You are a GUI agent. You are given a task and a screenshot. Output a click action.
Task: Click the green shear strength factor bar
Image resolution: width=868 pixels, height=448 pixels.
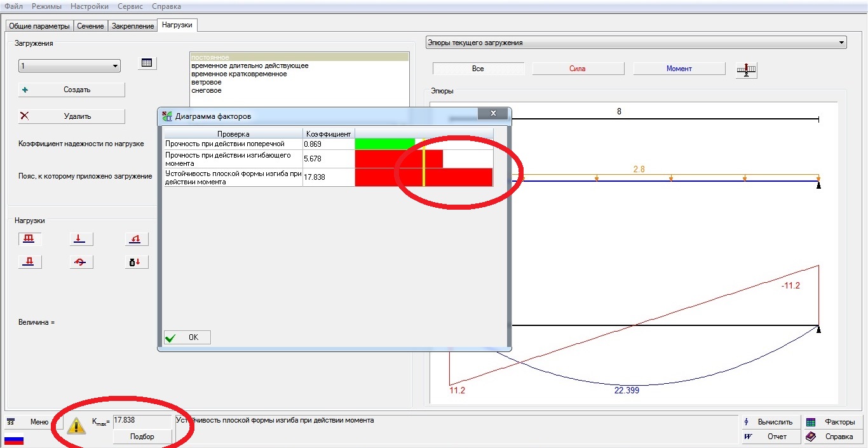pyautogui.click(x=384, y=144)
